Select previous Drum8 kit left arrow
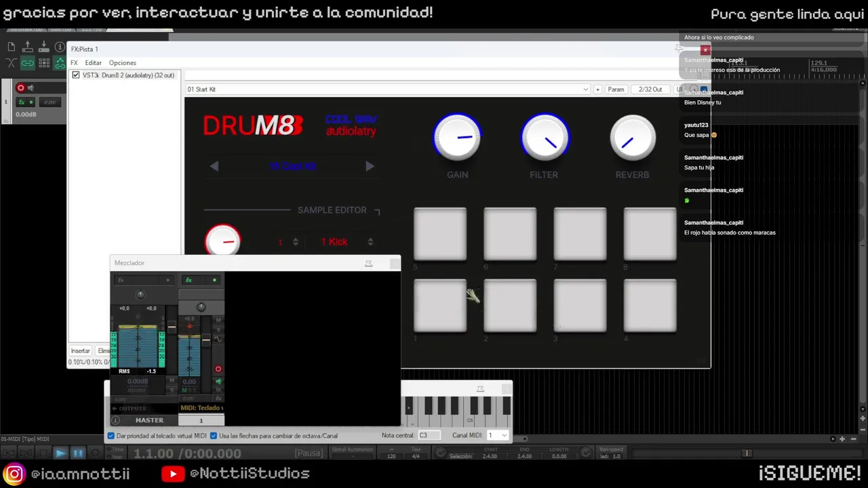The height and width of the screenshot is (488, 868). (214, 166)
